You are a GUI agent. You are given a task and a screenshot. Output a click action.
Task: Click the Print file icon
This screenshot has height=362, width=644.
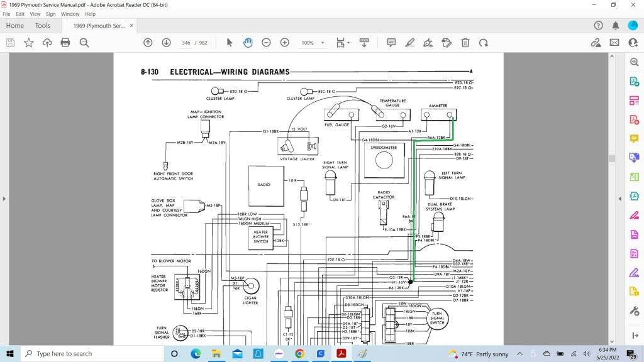[x=65, y=43]
